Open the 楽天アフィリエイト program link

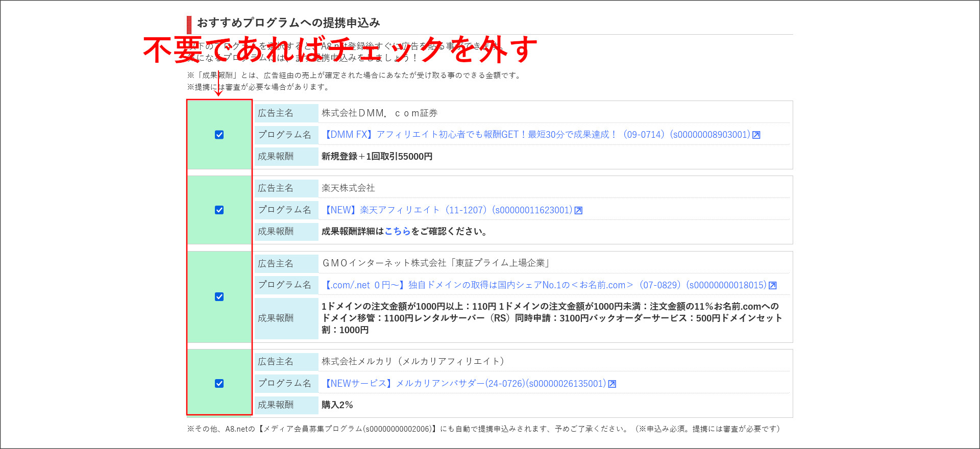(x=448, y=210)
